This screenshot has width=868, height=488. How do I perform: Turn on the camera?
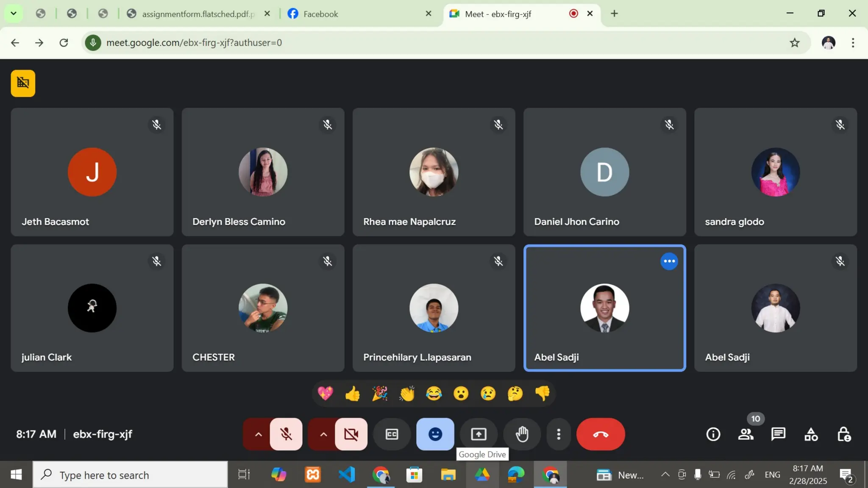pos(351,434)
